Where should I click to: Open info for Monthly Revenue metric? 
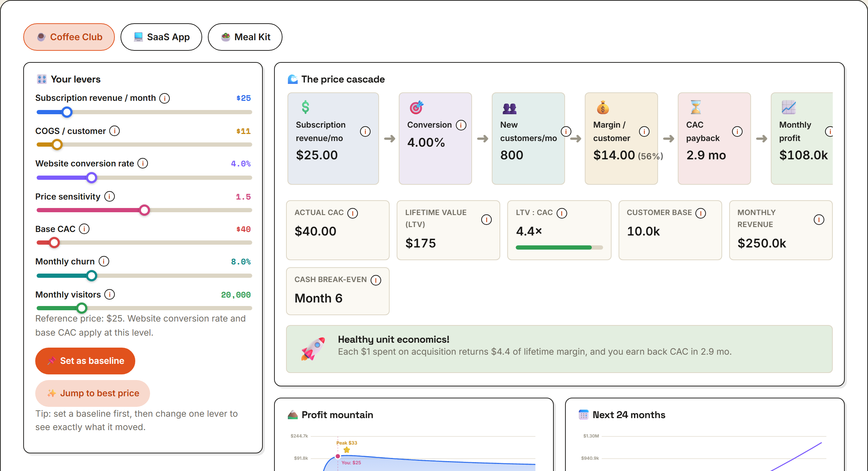click(x=819, y=220)
